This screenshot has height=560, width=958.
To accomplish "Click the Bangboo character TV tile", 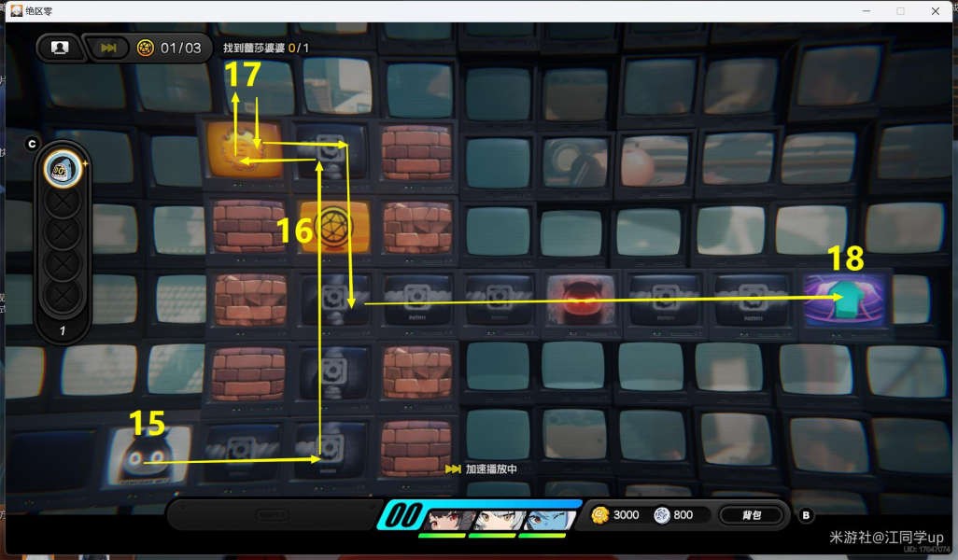I will coord(148,455).
